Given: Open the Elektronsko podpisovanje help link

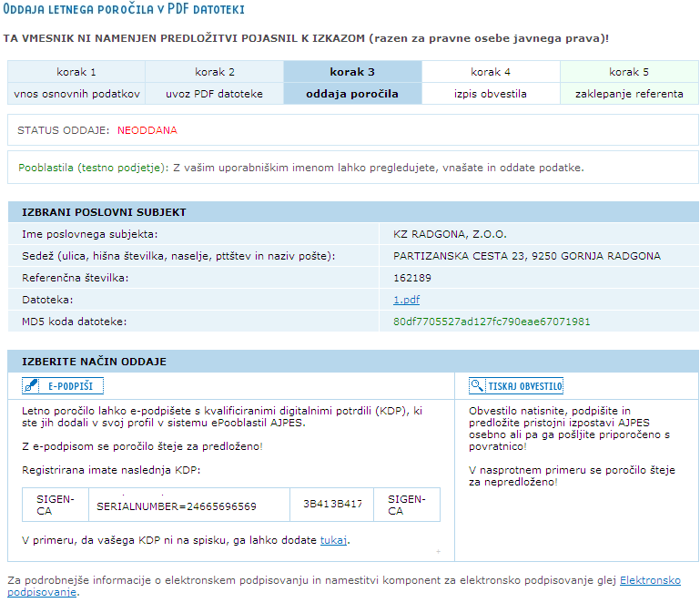Looking at the screenshot, I should coord(650,580).
